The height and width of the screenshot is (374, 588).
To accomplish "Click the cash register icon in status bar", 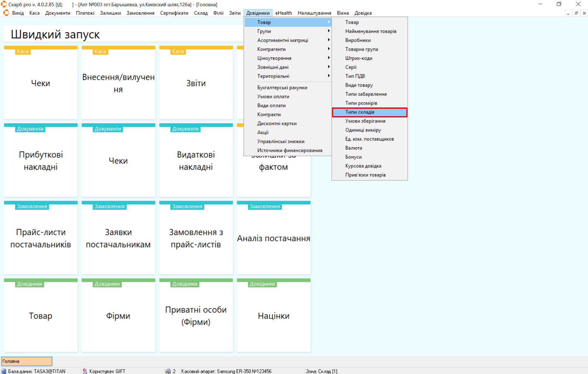I will point(168,371).
